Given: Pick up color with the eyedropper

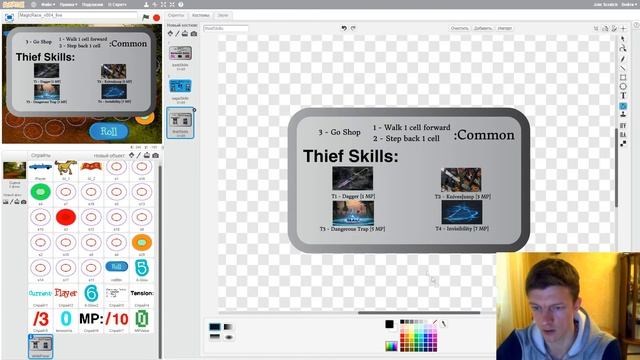Looking at the screenshot, I should pyautogui.click(x=443, y=323).
